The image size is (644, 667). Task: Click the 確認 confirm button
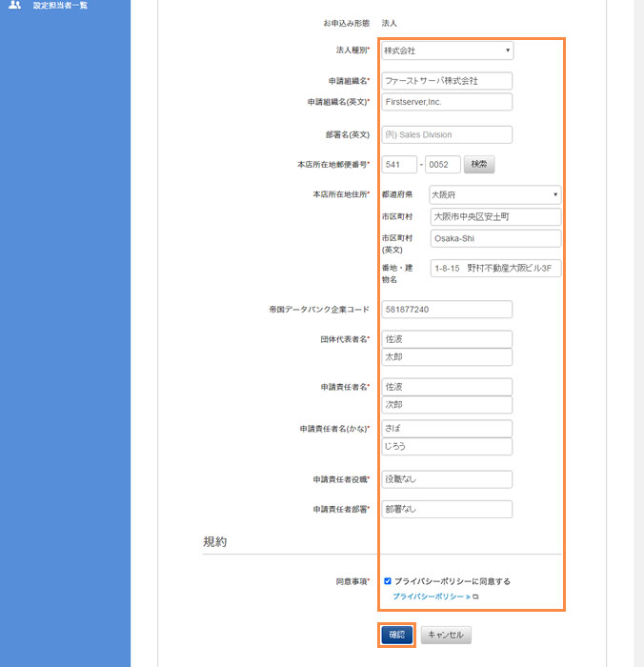pyautogui.click(x=396, y=635)
